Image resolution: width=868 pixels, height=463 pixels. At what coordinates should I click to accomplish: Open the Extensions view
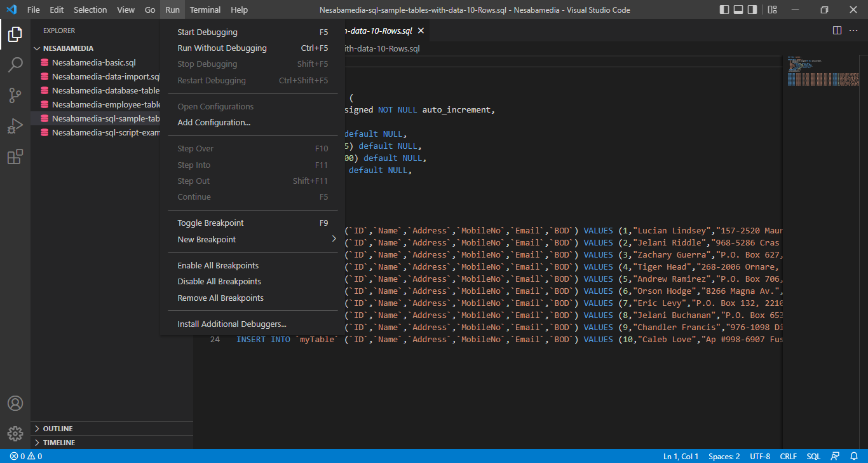pos(15,156)
